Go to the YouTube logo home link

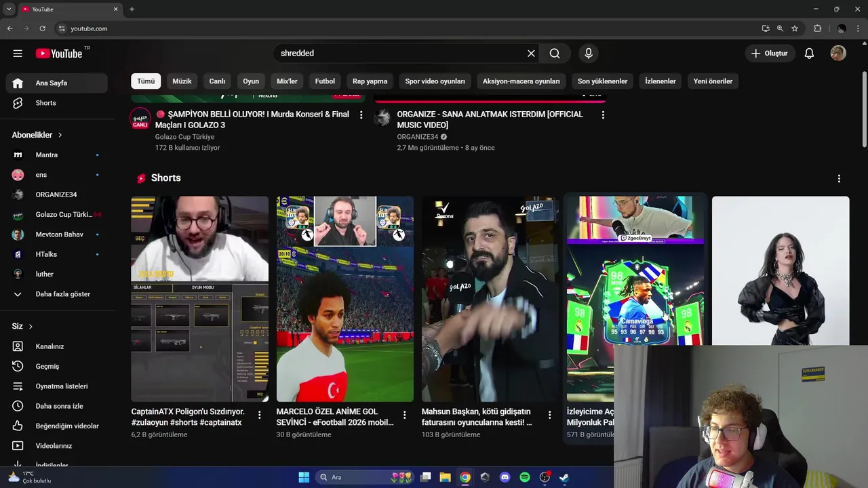(59, 54)
